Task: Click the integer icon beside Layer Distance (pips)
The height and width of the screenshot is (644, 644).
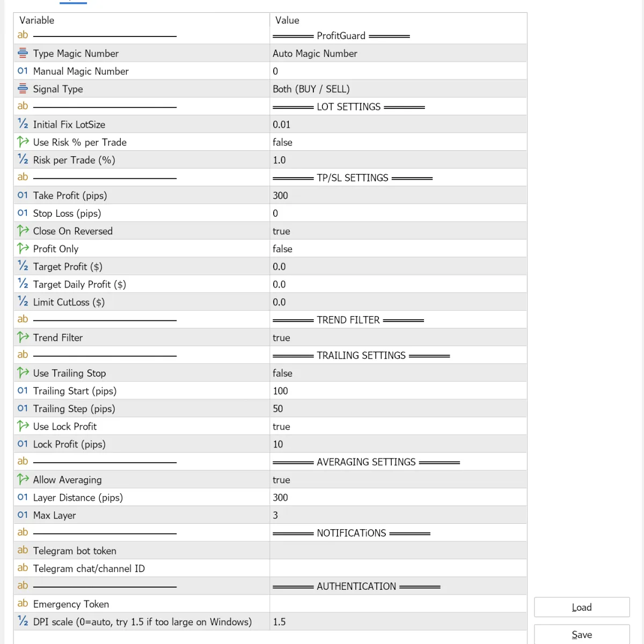Action: (23, 497)
